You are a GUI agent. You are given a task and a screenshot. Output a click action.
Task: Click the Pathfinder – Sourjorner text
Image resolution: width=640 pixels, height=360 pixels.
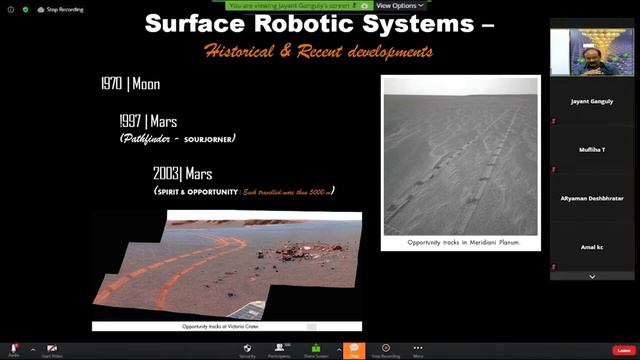click(177, 139)
